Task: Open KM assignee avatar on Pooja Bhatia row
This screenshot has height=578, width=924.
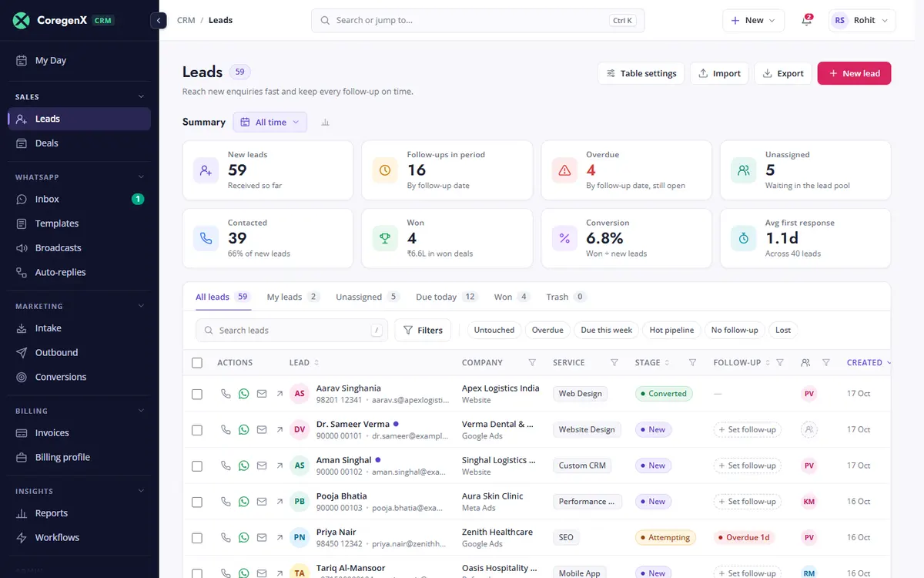Action: [808, 502]
